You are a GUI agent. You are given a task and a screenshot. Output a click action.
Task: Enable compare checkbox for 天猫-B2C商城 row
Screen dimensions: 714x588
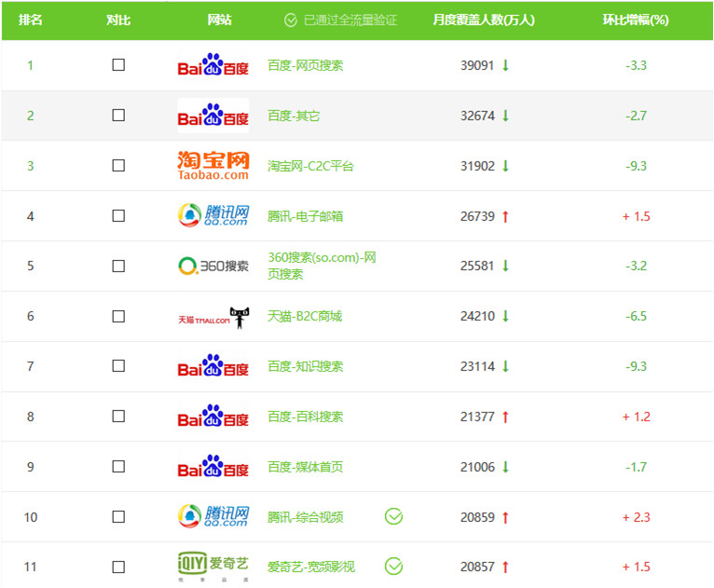tap(118, 316)
